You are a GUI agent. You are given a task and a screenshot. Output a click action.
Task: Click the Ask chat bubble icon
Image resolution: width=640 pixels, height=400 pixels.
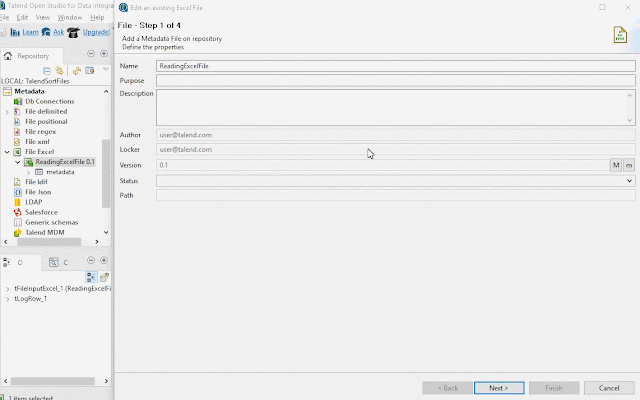(46, 32)
